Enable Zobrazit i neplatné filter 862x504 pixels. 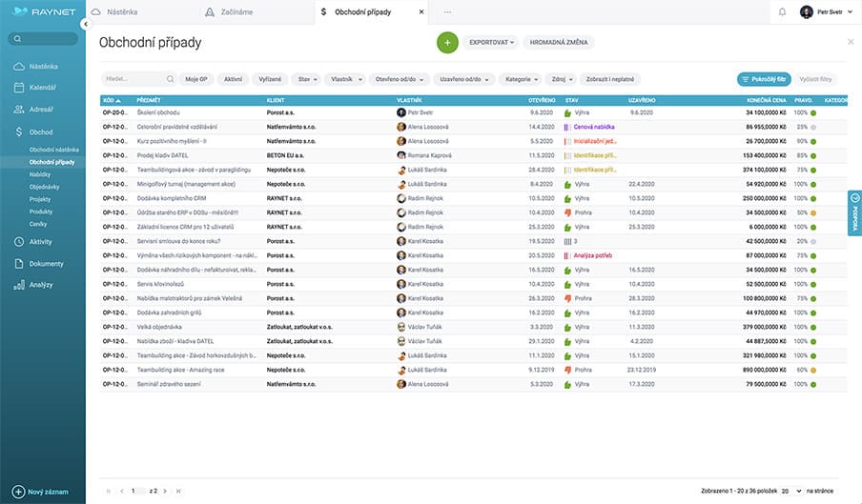pyautogui.click(x=614, y=79)
